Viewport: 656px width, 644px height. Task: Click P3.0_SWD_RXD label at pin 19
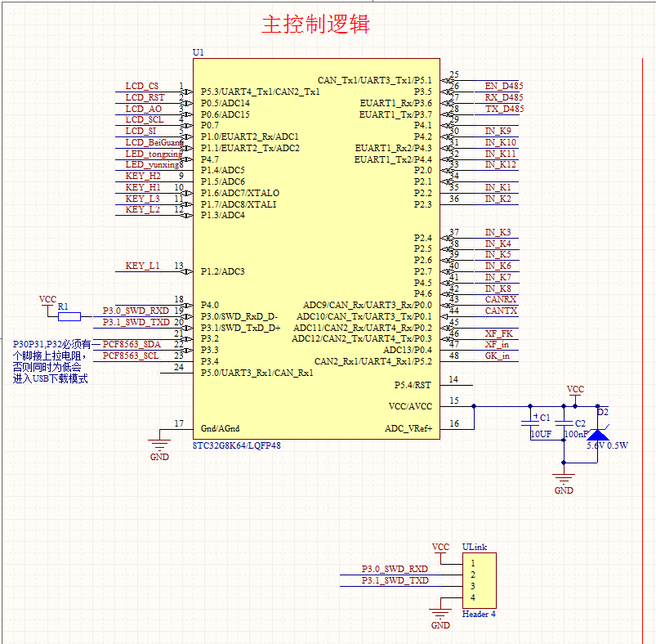(x=136, y=311)
